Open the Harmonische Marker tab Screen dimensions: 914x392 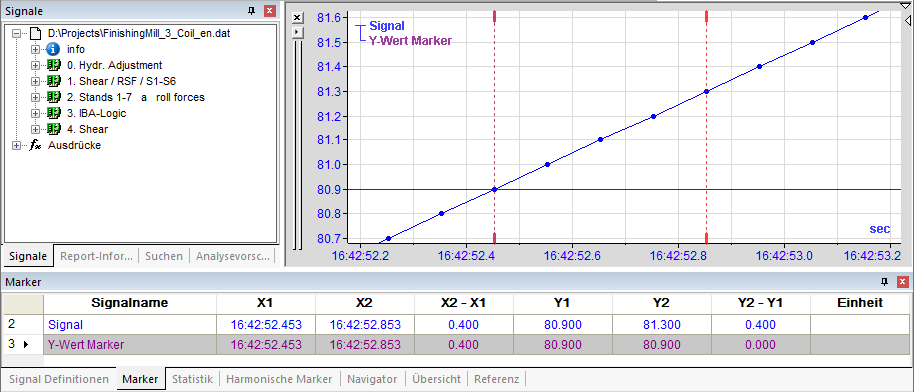pyautogui.click(x=279, y=379)
